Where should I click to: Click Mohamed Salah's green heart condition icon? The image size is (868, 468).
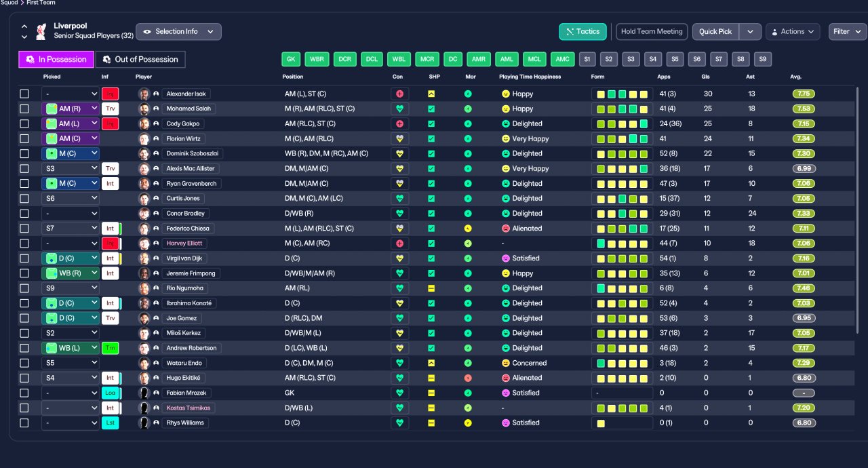pyautogui.click(x=399, y=109)
